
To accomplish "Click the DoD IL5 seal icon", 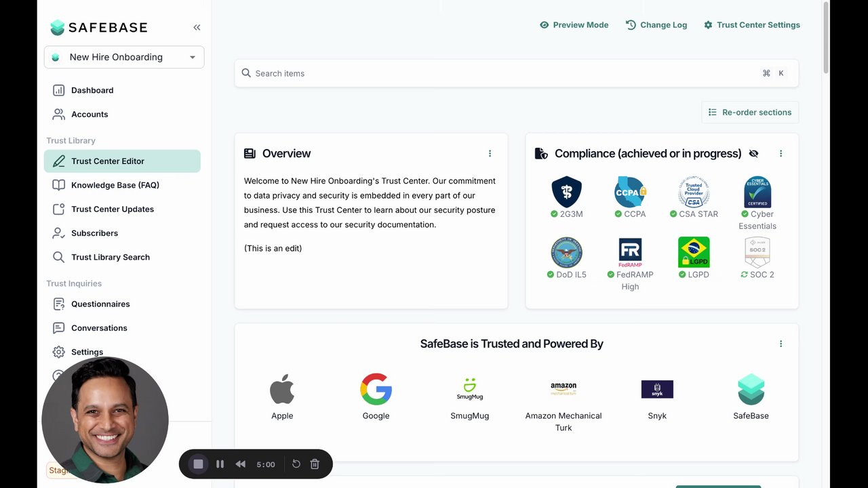I will click(567, 253).
